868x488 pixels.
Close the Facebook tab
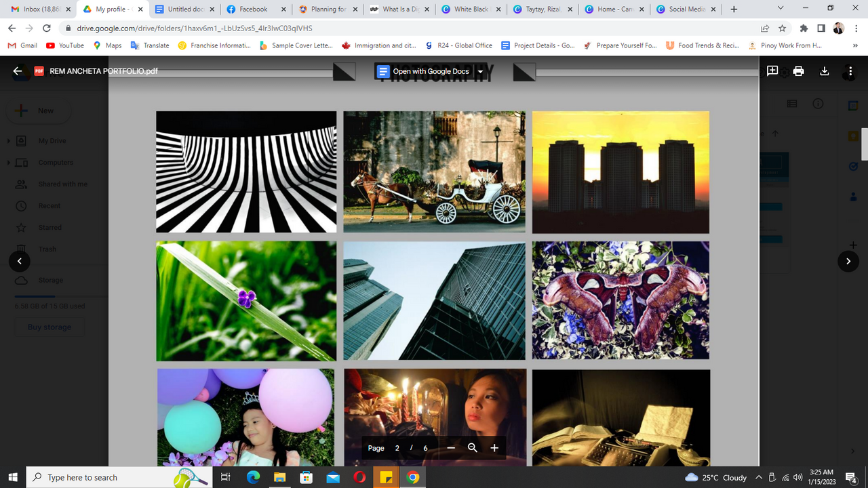[x=283, y=9]
